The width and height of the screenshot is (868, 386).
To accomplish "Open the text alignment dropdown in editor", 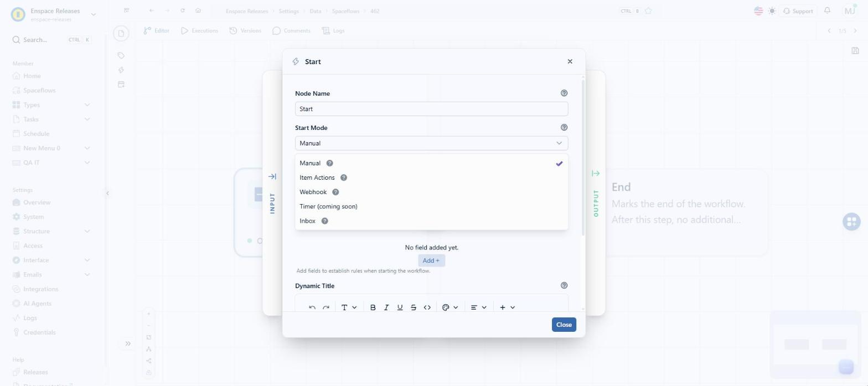I will coord(478,307).
